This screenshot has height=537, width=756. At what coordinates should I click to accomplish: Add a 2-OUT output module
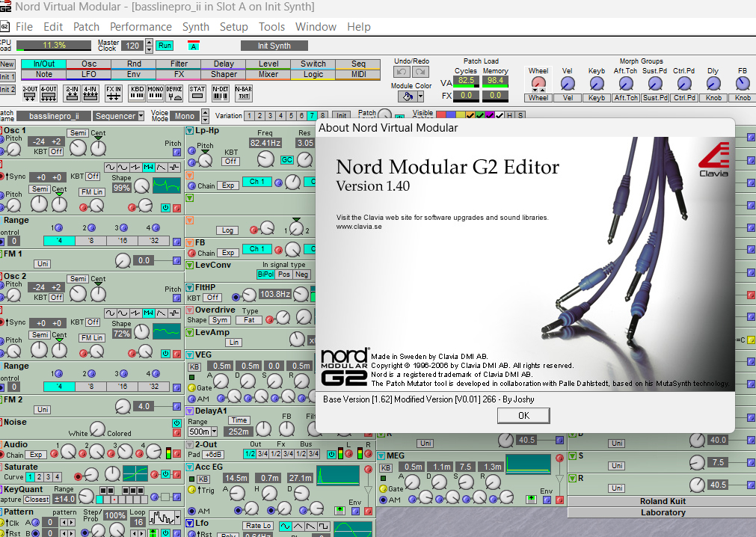coord(30,93)
